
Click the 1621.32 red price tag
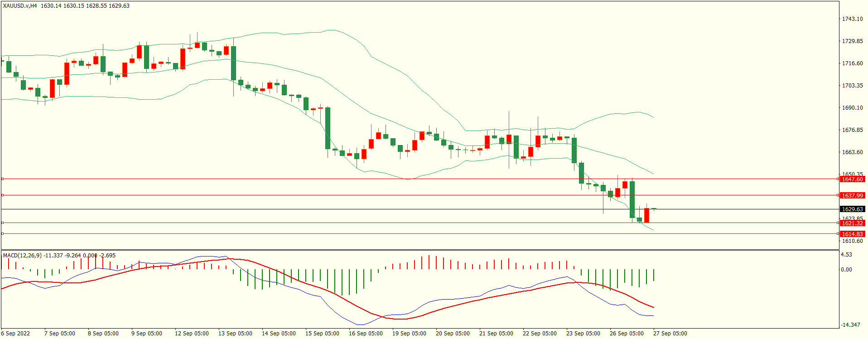[x=852, y=223]
